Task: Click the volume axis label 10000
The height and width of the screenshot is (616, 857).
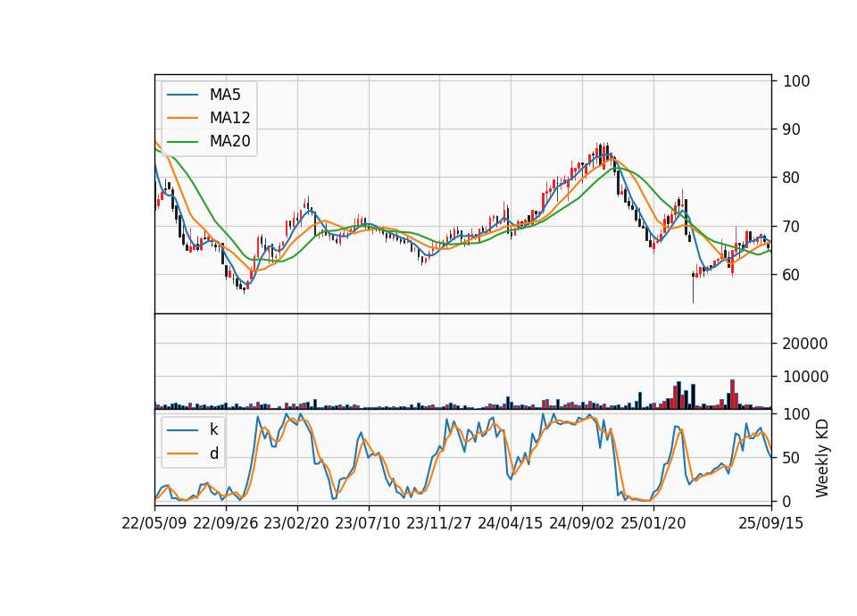Action: coord(805,377)
